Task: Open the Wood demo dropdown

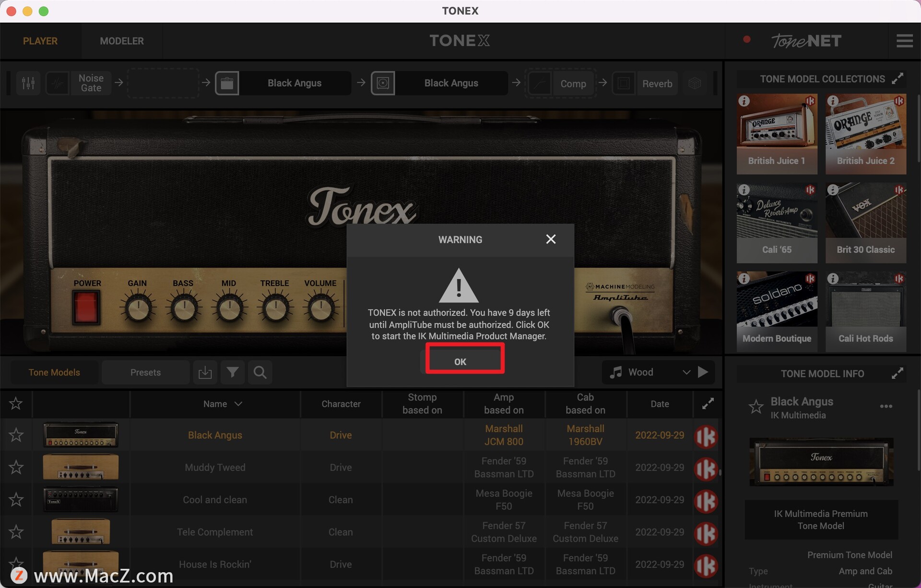Action: click(686, 372)
